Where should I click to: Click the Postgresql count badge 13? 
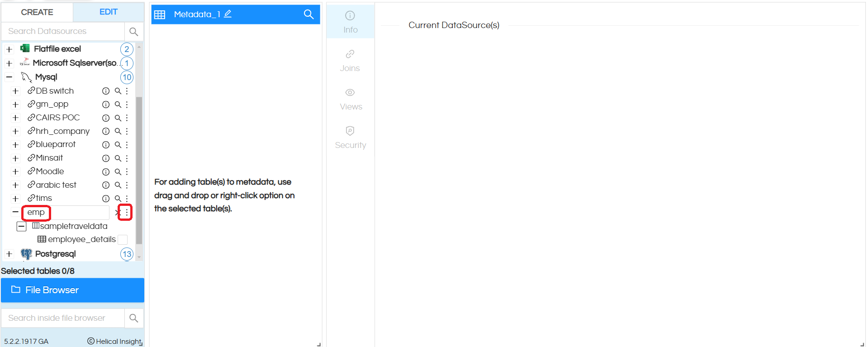coord(127,254)
